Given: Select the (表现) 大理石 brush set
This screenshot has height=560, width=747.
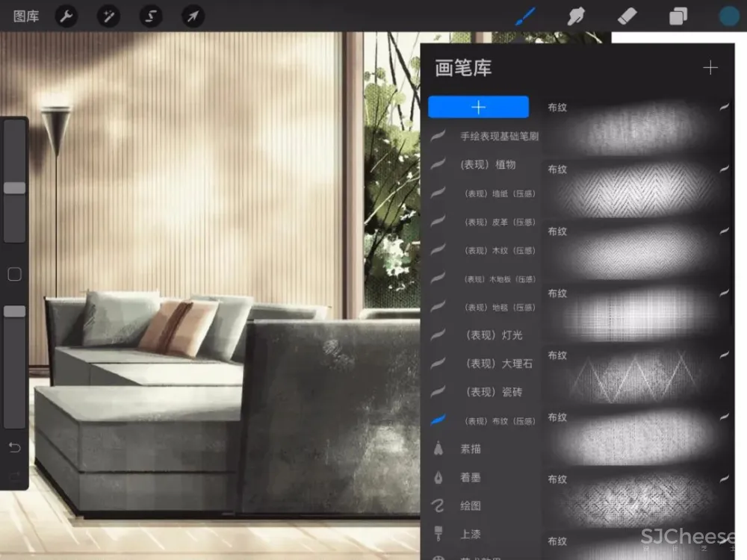Looking at the screenshot, I should (x=498, y=364).
